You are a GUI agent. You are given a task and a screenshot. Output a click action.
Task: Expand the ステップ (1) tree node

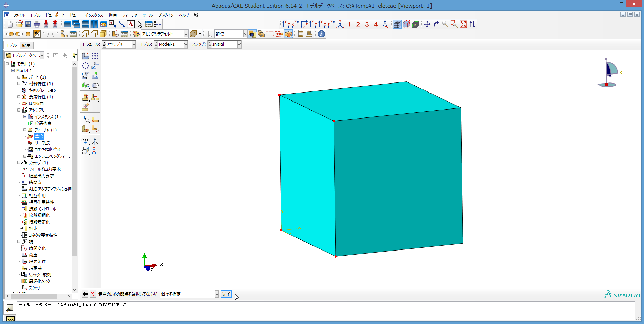pyautogui.click(x=19, y=163)
